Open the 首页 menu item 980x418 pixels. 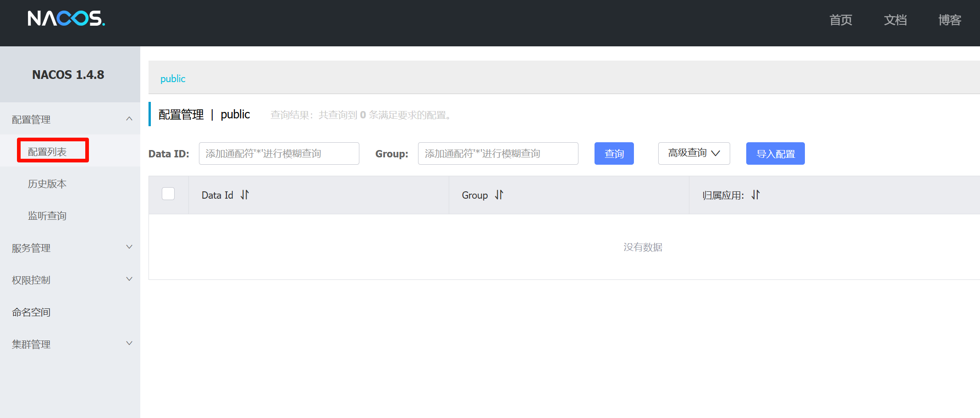point(840,20)
